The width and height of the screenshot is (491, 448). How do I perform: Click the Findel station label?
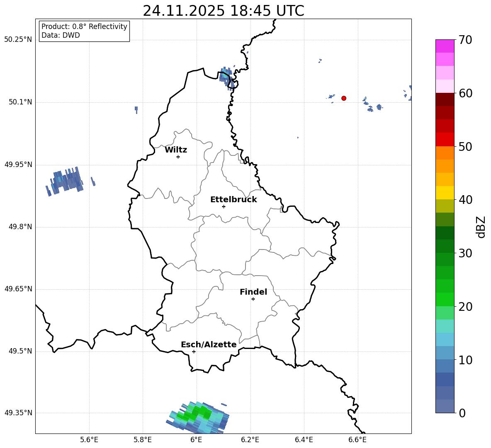253,292
